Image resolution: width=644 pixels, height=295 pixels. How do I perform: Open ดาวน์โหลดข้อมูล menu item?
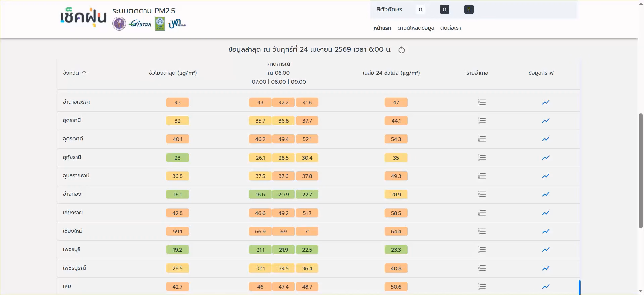point(416,28)
